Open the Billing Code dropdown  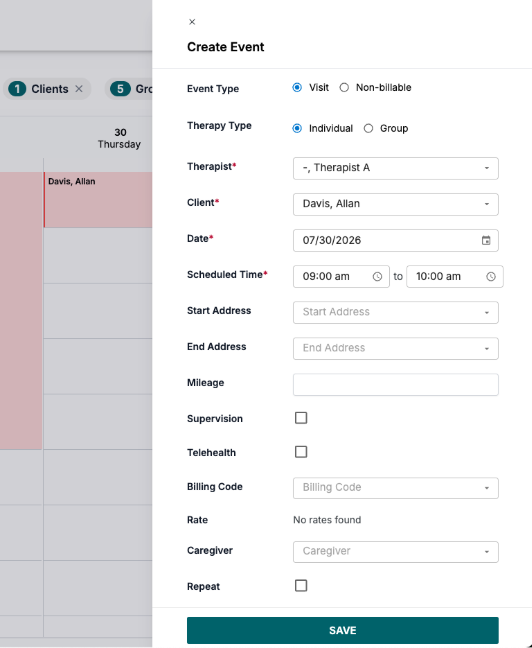(x=396, y=488)
